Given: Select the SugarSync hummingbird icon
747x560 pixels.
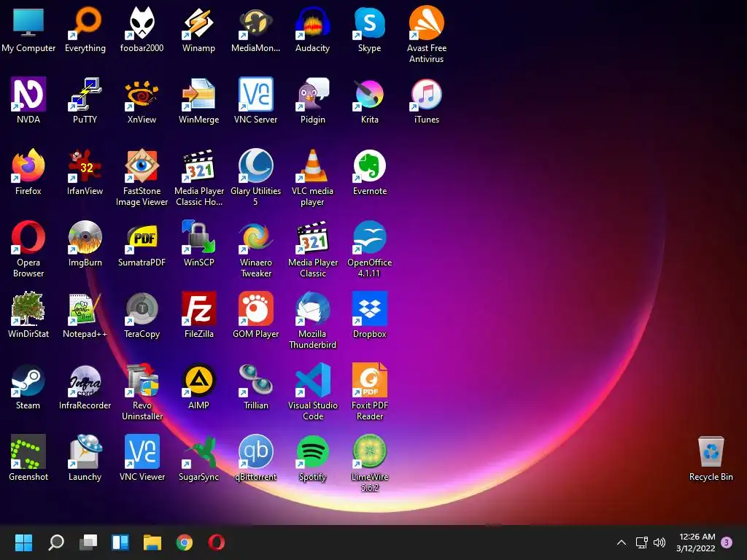Looking at the screenshot, I should tap(198, 451).
